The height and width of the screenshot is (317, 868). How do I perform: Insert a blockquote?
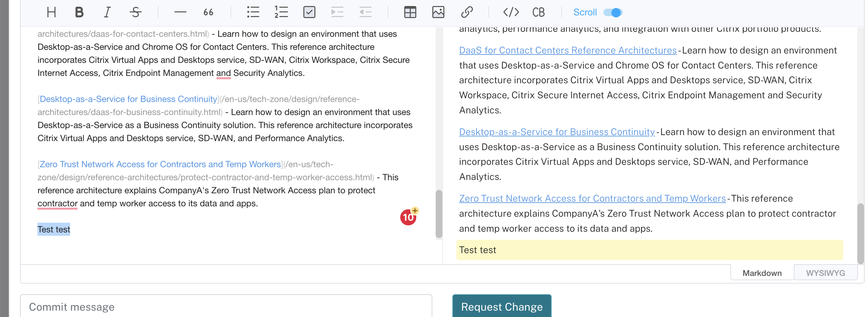pos(208,12)
